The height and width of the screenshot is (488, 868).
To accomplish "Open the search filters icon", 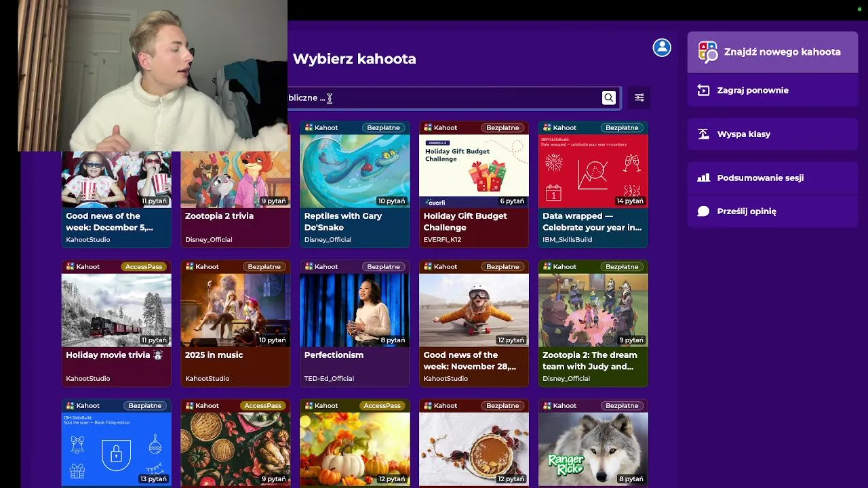I will tap(639, 98).
